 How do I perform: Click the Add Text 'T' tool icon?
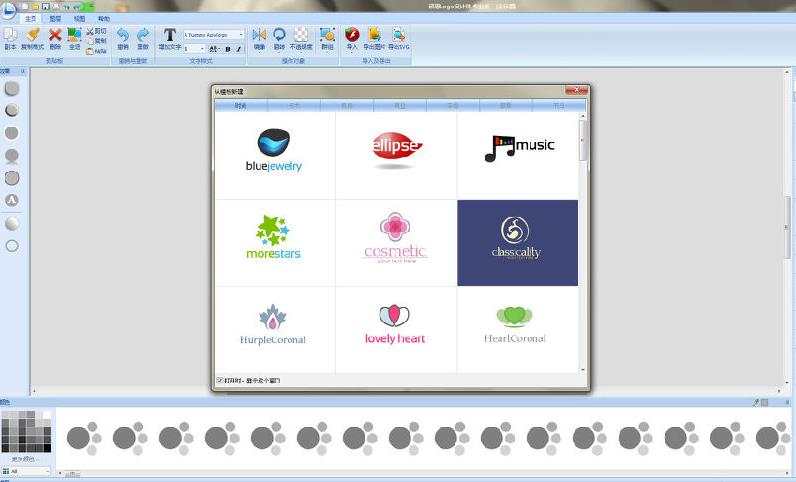pyautogui.click(x=170, y=35)
